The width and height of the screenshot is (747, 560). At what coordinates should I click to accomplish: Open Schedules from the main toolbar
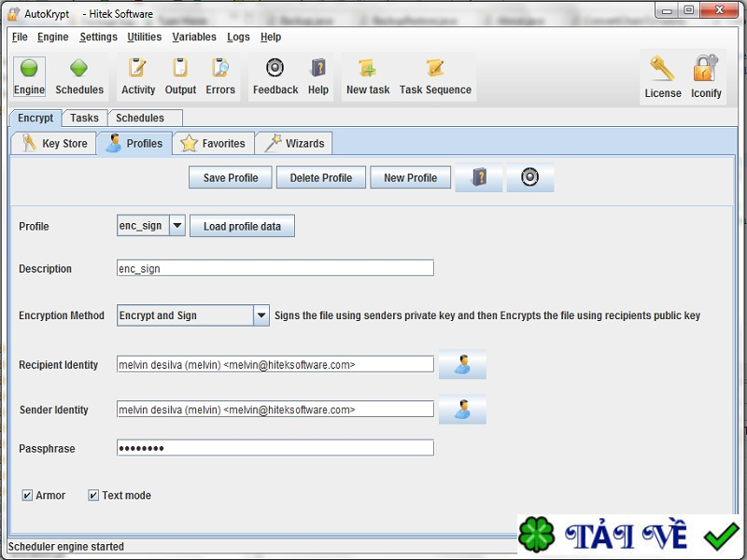point(79,77)
